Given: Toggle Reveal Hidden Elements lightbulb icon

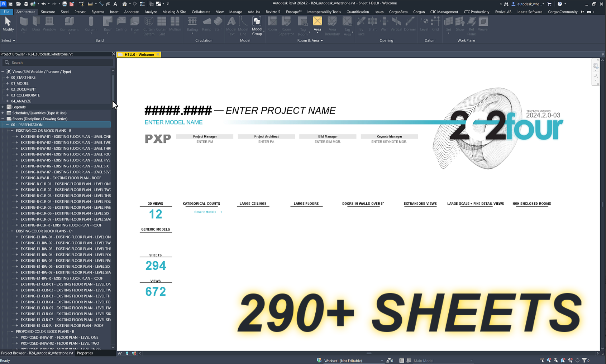Looking at the screenshot, I should tap(127, 353).
